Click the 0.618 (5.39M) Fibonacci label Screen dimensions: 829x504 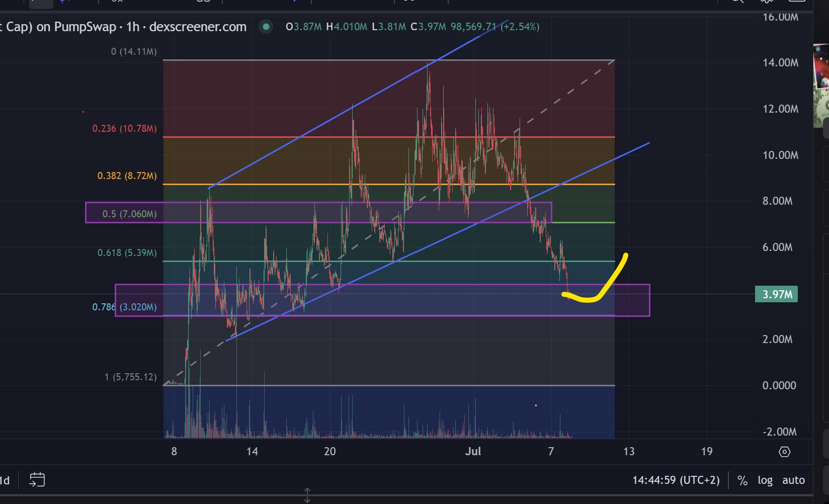click(127, 253)
